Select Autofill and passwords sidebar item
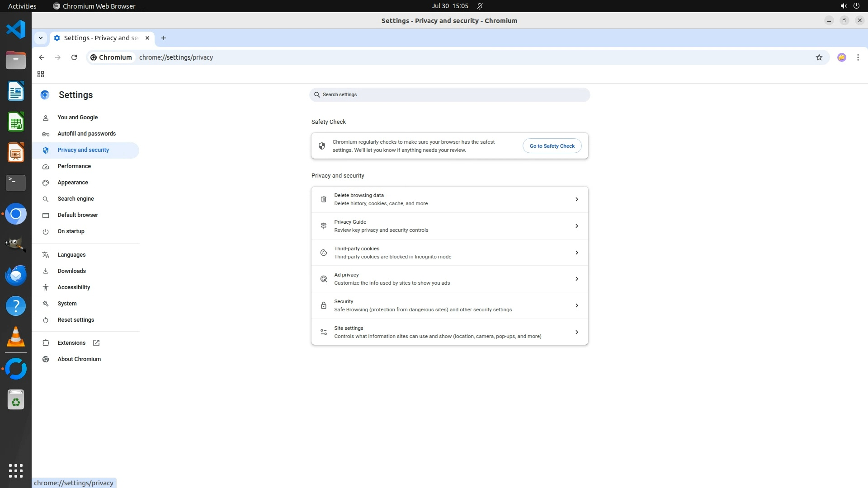Screen dimensions: 868x488 click(x=86, y=134)
